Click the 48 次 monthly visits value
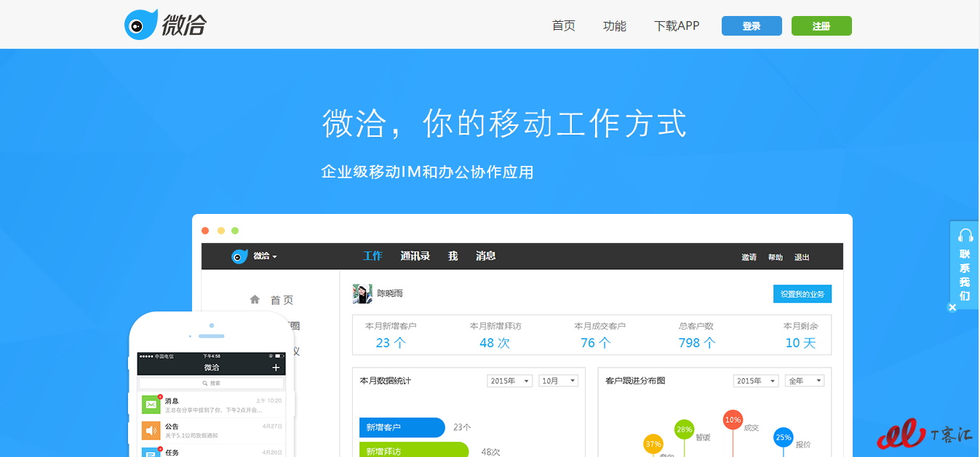Screen dimensions: 980x457 click(495, 343)
